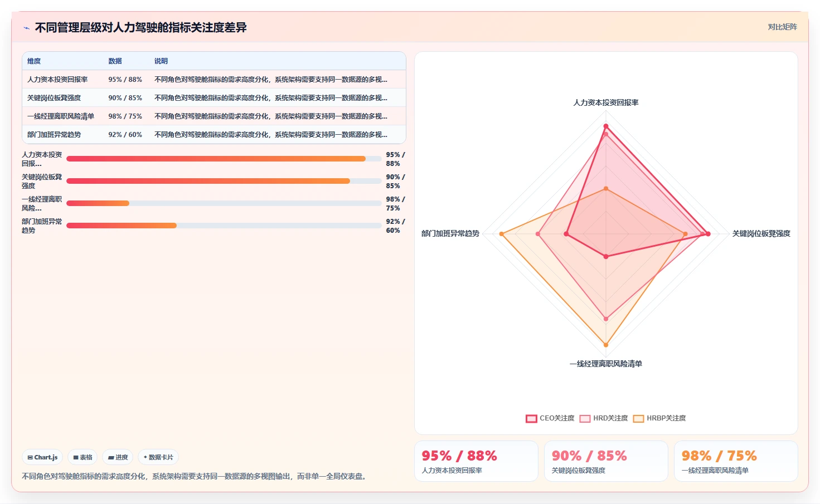This screenshot has width=820, height=504.
Task: Click the 人力资本投资回报 progress bar
Action: coord(224,159)
